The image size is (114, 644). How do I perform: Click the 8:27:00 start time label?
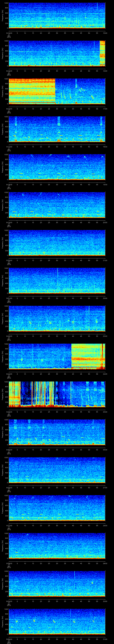[9, 525]
